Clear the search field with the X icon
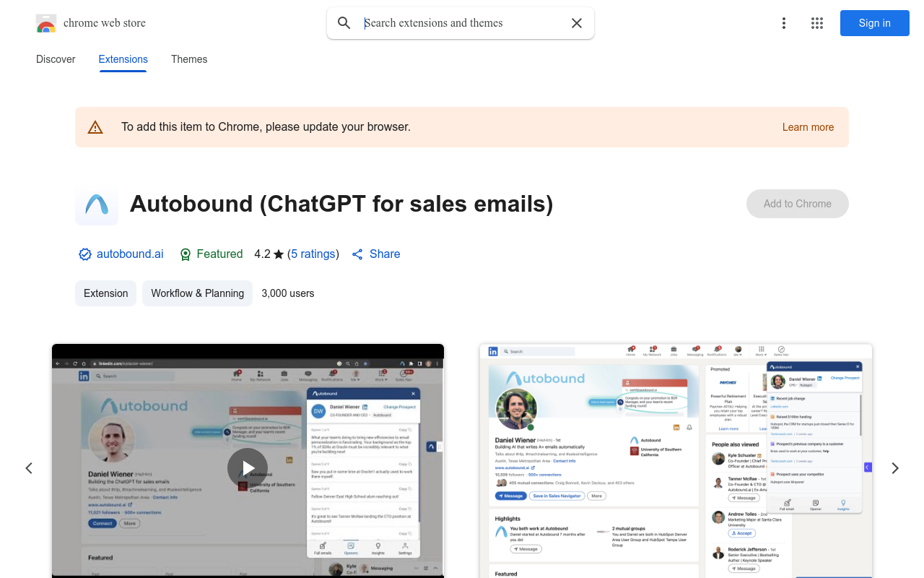The width and height of the screenshot is (924, 578). (x=577, y=23)
